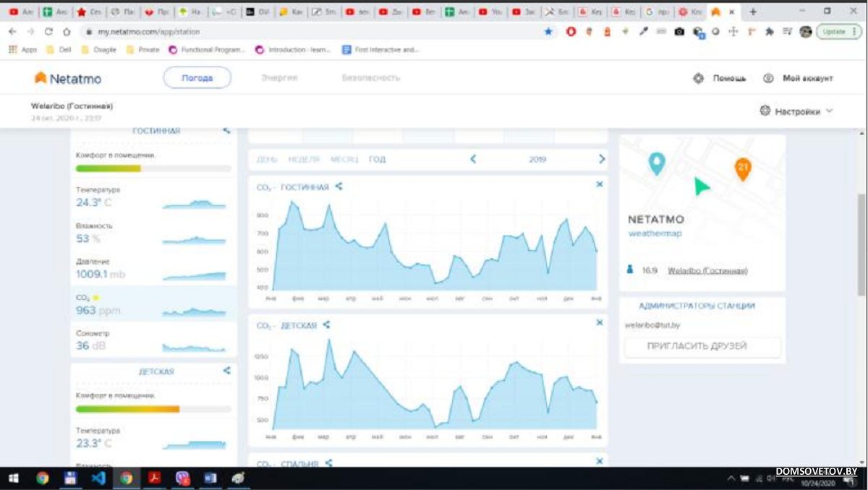Switch to the Погода tab
The width and height of the screenshot is (868, 490).
coord(197,78)
